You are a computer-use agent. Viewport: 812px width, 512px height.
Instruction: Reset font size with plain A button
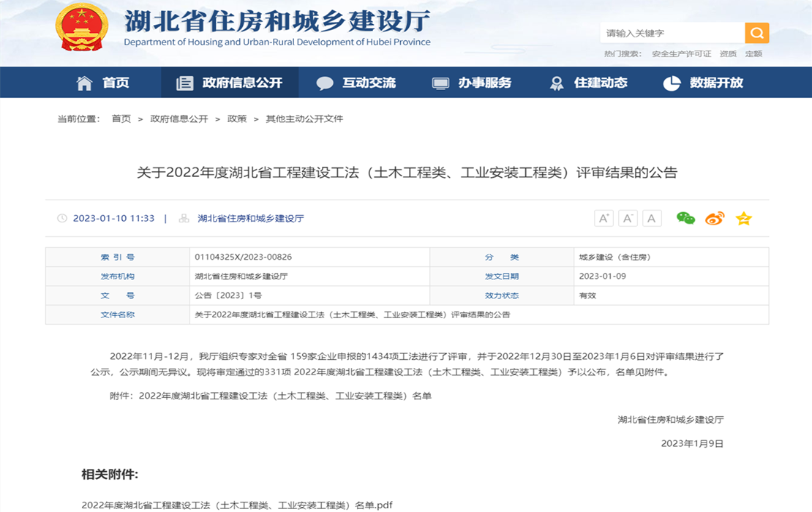tap(652, 218)
